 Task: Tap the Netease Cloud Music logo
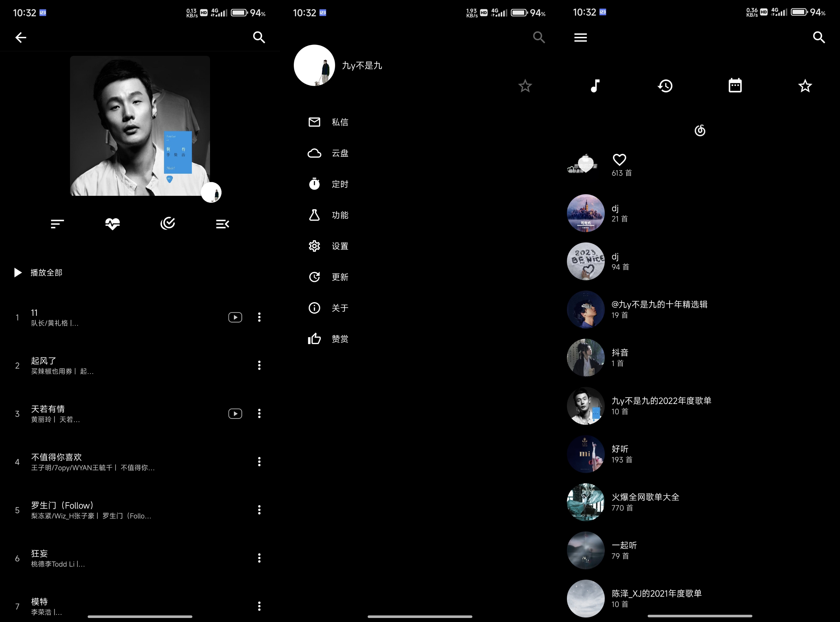pos(700,131)
